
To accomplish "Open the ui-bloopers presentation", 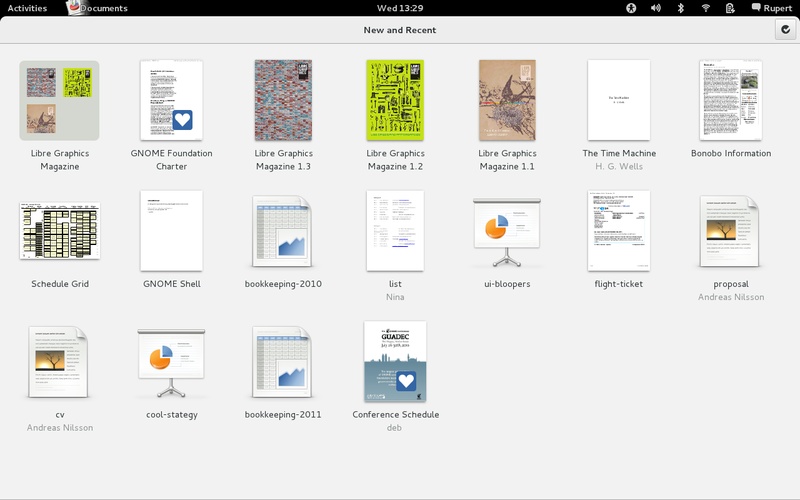I will 507,231.
